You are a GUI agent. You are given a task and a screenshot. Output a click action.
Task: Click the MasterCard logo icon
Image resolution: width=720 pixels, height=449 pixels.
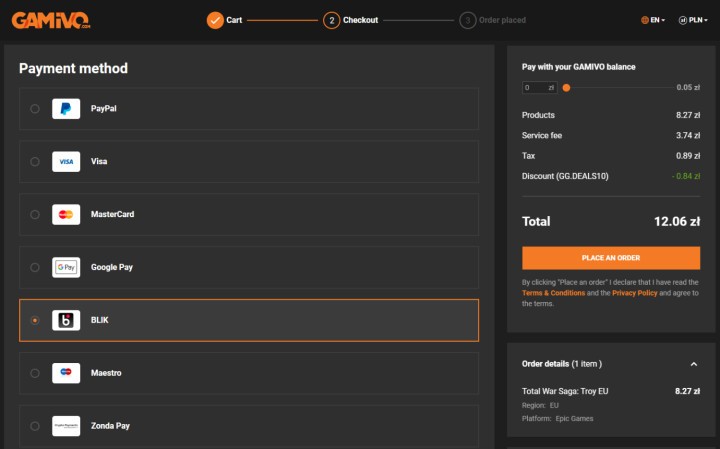[66, 214]
